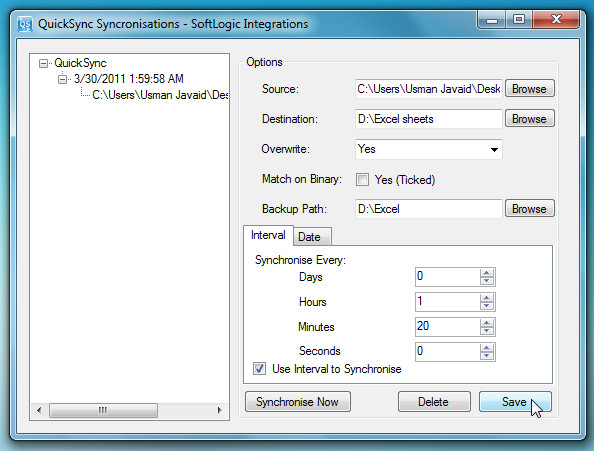594x451 pixels.
Task: Increase the Hours value with up arrow
Action: point(487,298)
